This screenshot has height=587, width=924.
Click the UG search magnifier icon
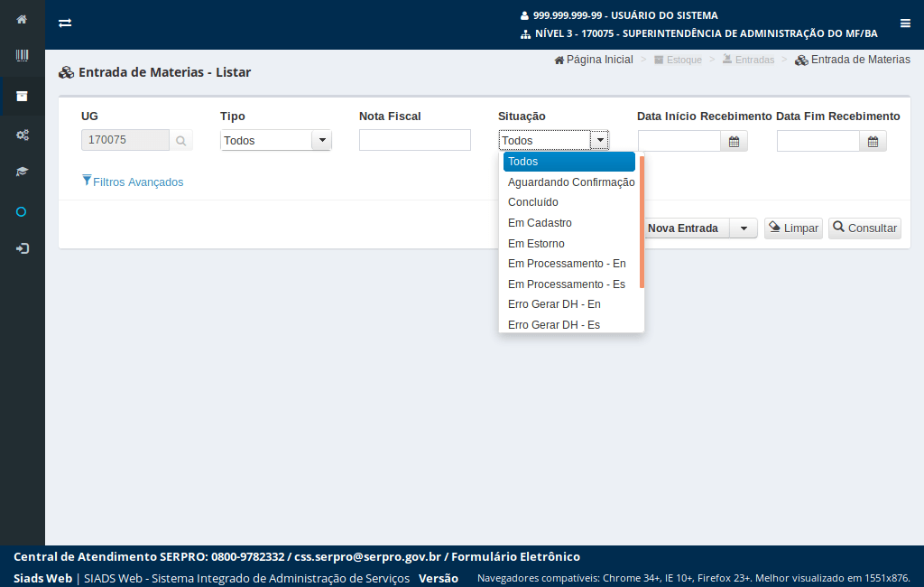(180, 140)
